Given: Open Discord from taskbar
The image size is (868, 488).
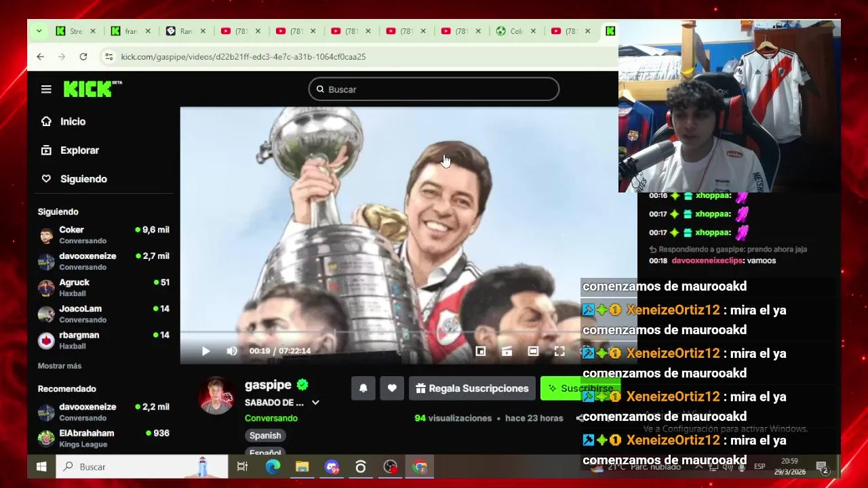Looking at the screenshot, I should click(332, 466).
